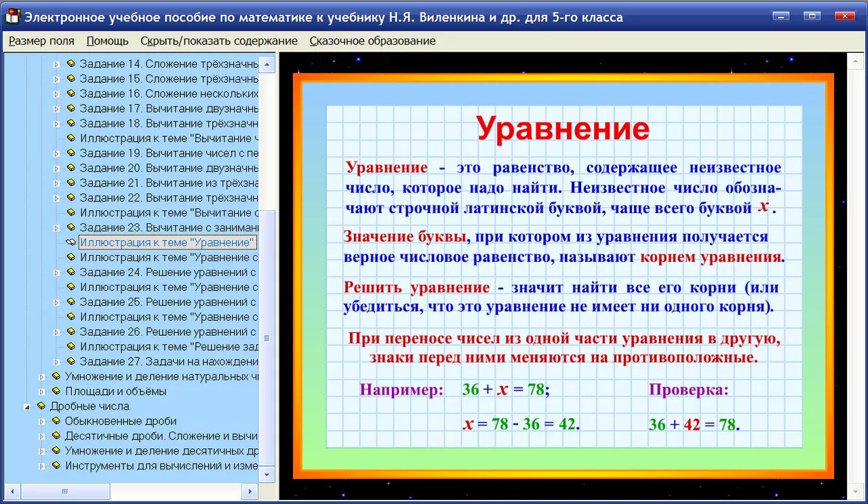Screen dimensions: 868x504
Task: Click book icon of Площади и объёмы
Action: tap(56, 391)
